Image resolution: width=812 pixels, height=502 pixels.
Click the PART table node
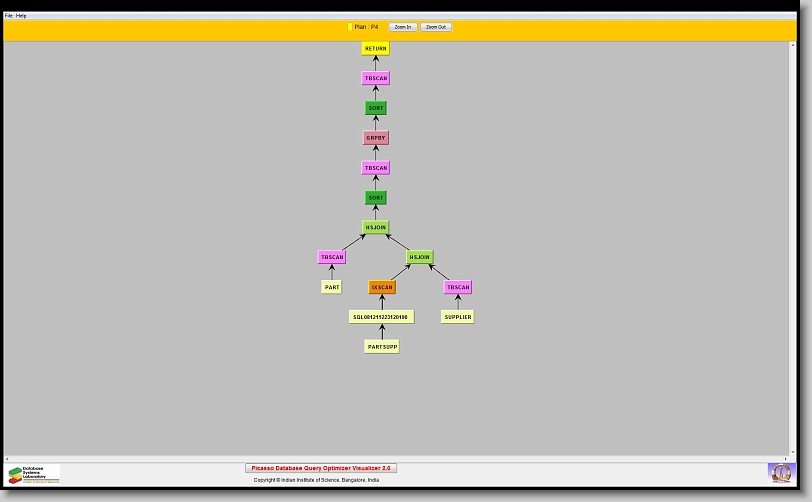[x=332, y=287]
